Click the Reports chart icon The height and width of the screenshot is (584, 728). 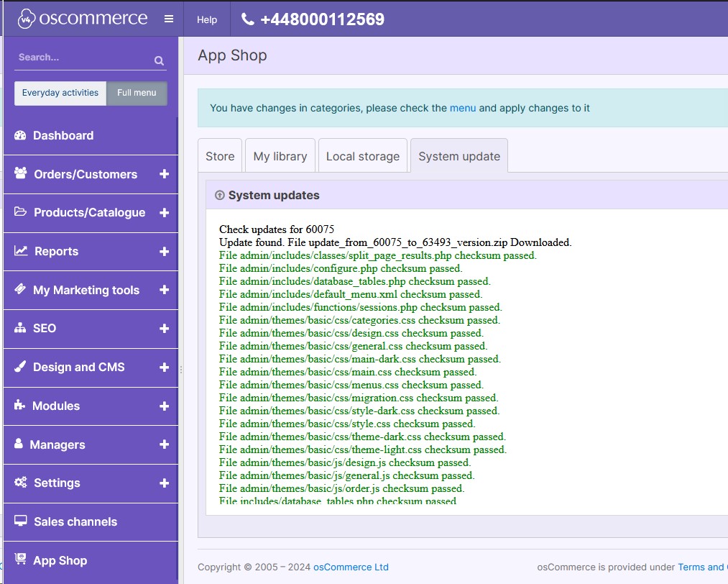[x=20, y=251]
